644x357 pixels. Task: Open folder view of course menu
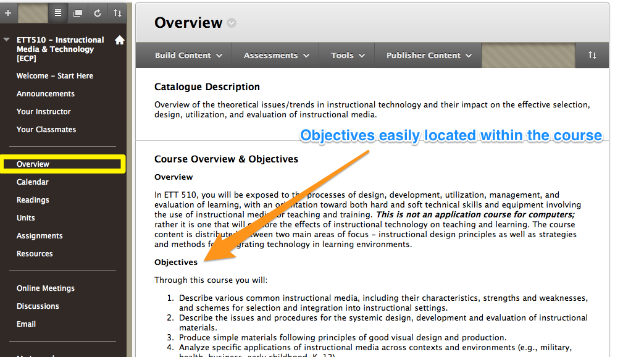click(78, 13)
